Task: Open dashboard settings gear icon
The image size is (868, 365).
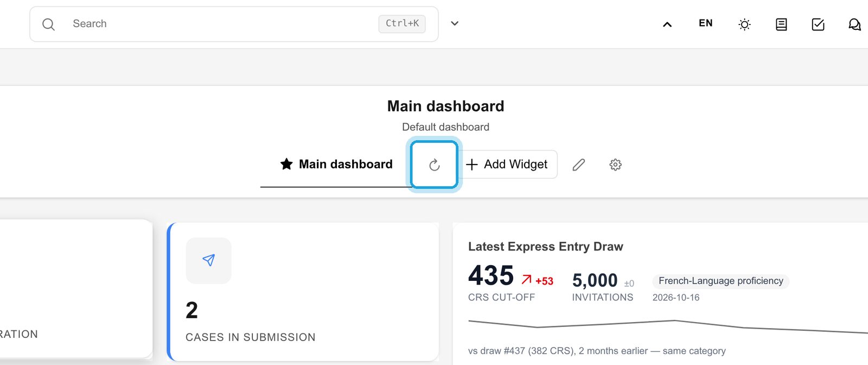Action: [x=615, y=165]
